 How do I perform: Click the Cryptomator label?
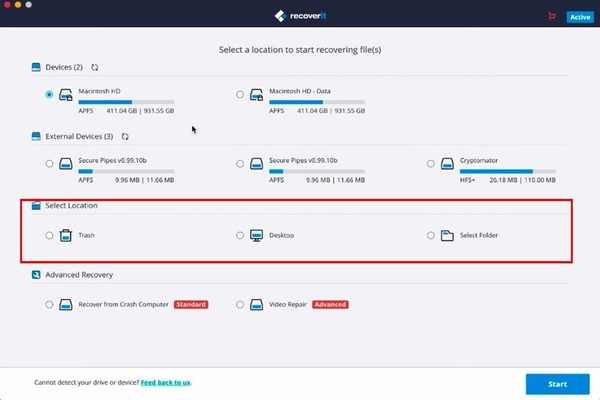click(x=479, y=160)
